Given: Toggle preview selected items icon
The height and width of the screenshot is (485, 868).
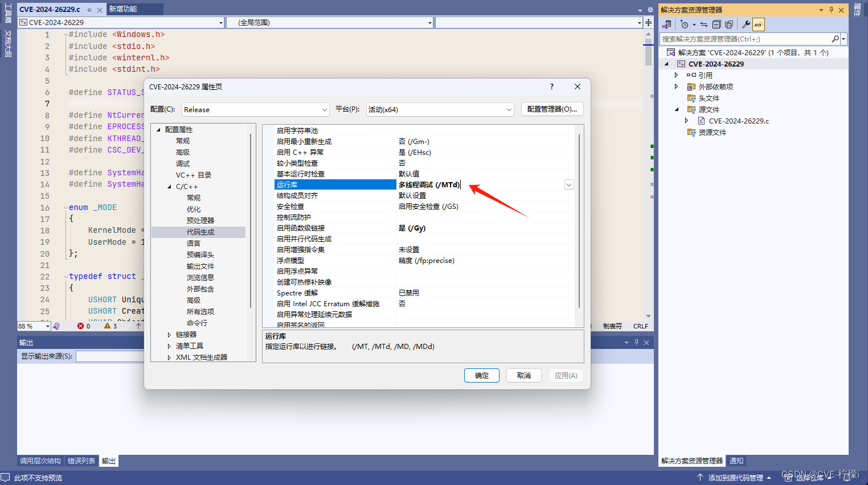Looking at the screenshot, I should click(x=759, y=24).
